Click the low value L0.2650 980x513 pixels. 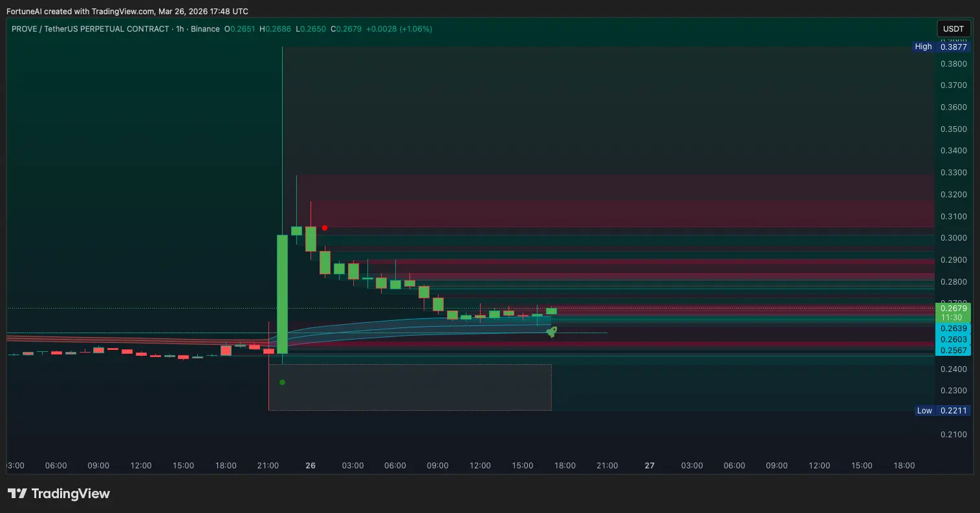tap(311, 29)
